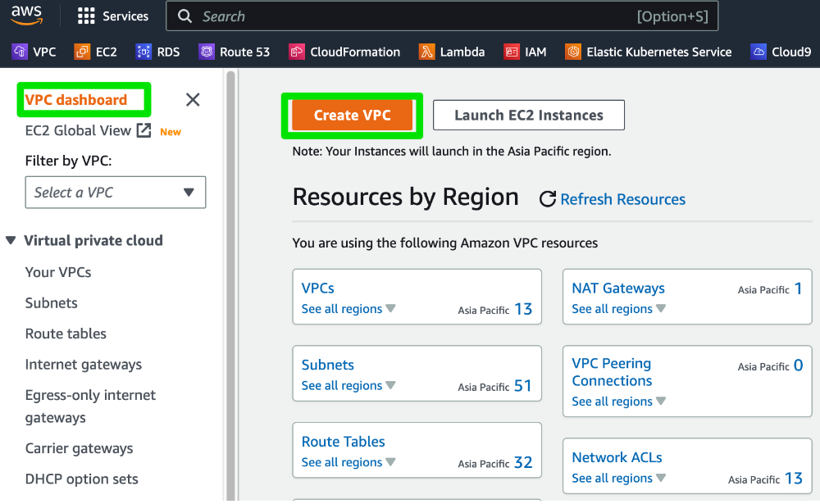Open the AWS home logo
The image size is (820, 504).
point(26,16)
